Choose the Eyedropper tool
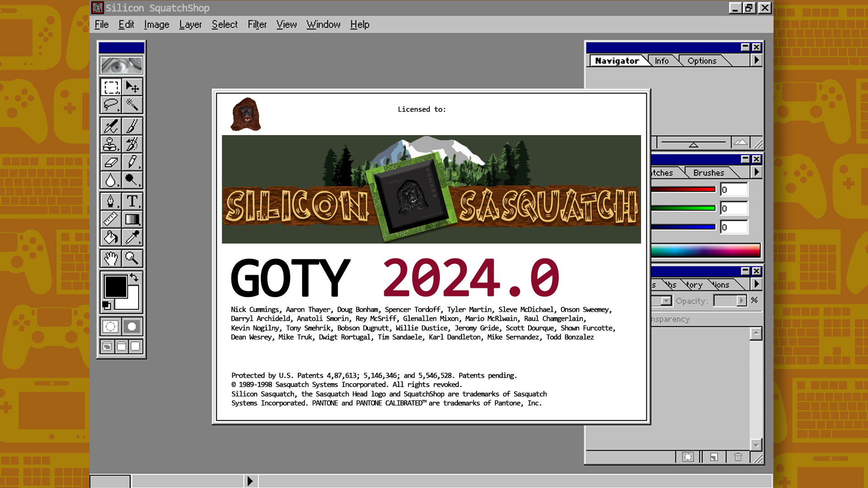Viewport: 868px width, 488px height. click(132, 237)
